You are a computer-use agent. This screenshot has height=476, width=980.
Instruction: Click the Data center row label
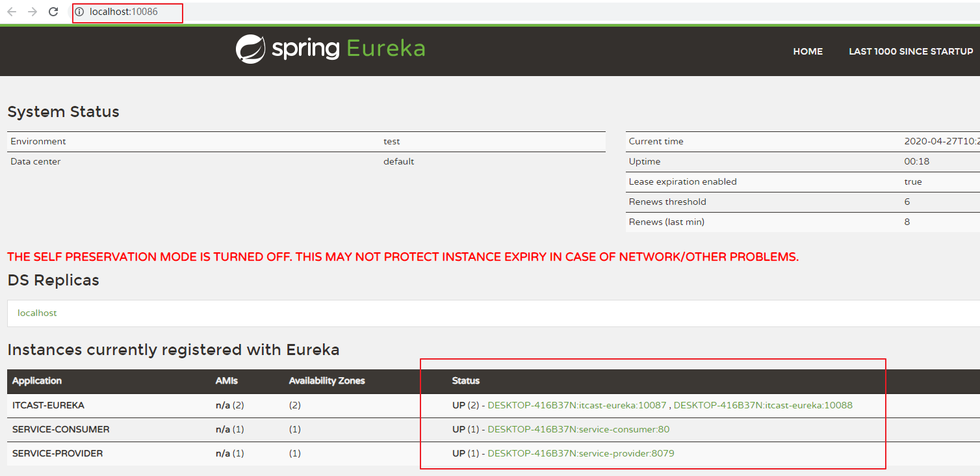(36, 161)
